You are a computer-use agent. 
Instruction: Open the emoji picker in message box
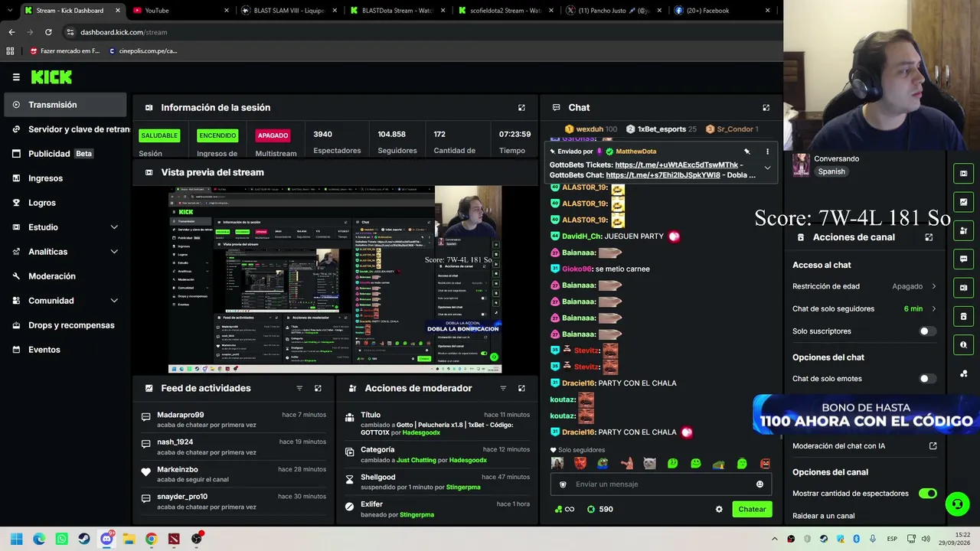759,484
